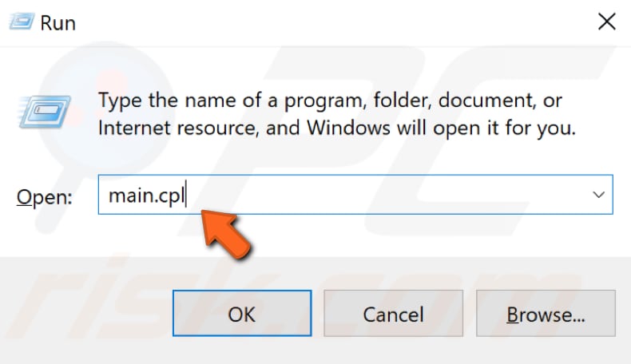Click the phrase "open it for you"
The height and width of the screenshot is (364, 631).
tap(504, 129)
